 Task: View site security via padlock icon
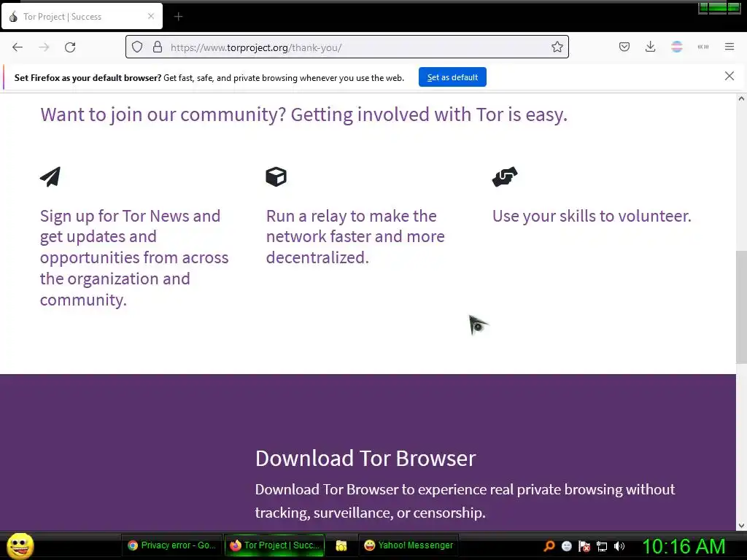[x=158, y=47]
